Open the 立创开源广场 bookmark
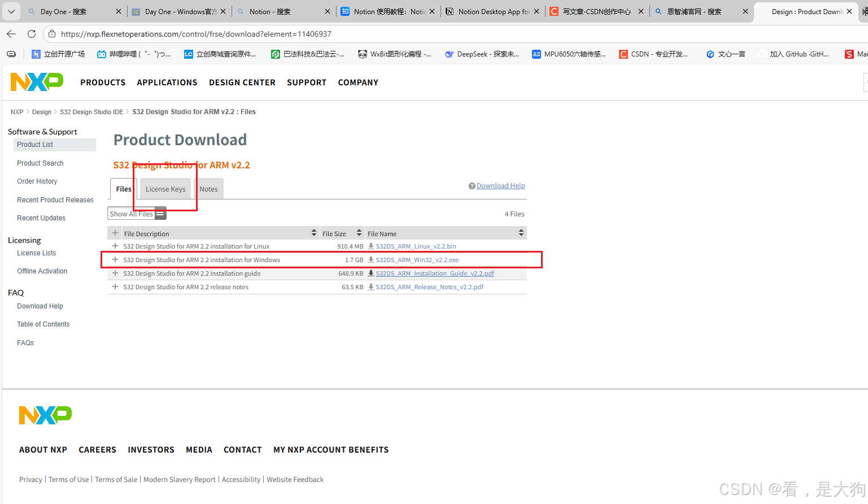Viewport: 868px width, 504px height. pos(58,54)
